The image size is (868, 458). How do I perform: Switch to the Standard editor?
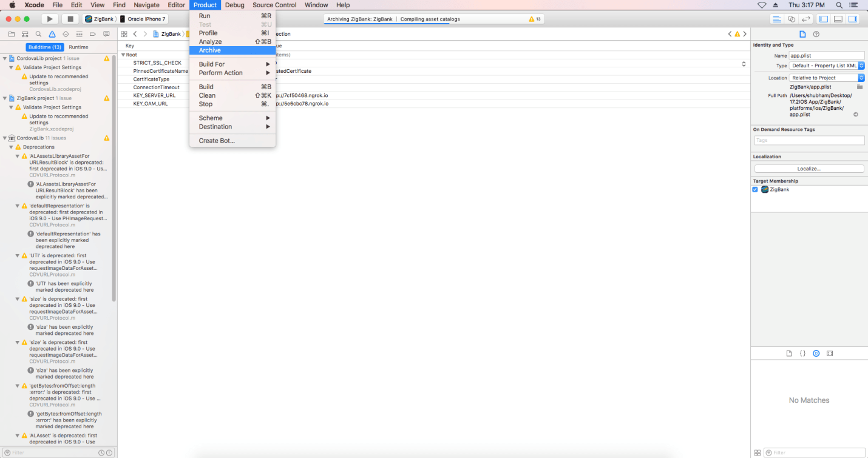776,19
